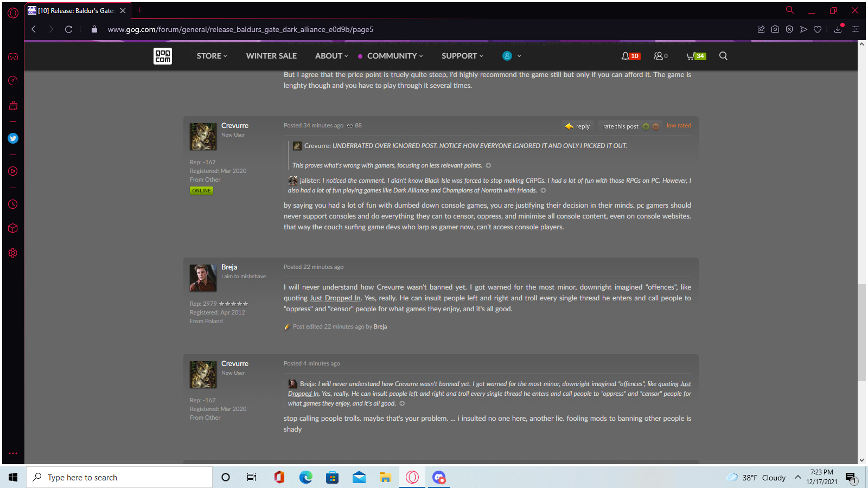Viewport: 868px width, 488px height.
Task: Open File Explorer from the taskbar
Action: (x=385, y=477)
